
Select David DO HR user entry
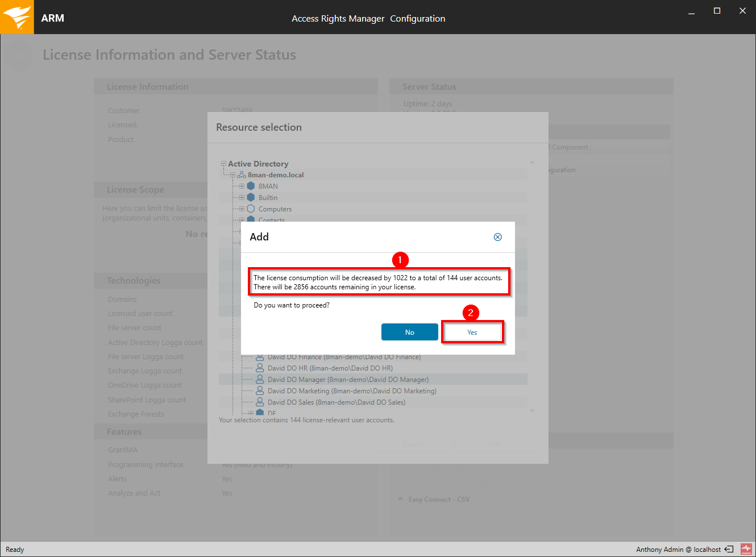(330, 368)
